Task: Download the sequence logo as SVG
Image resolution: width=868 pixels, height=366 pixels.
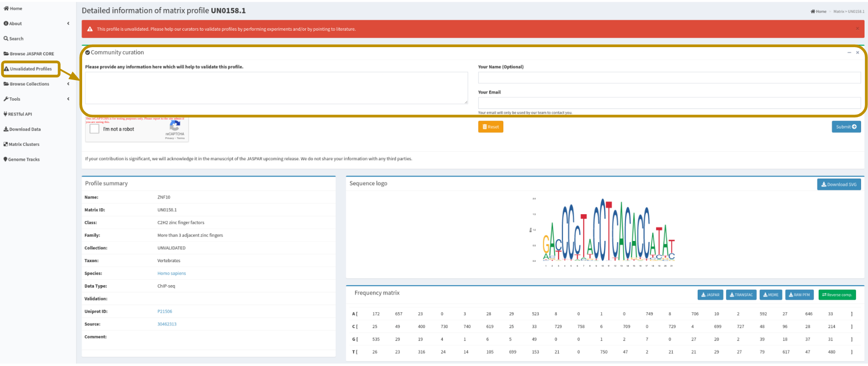Action: pos(839,185)
